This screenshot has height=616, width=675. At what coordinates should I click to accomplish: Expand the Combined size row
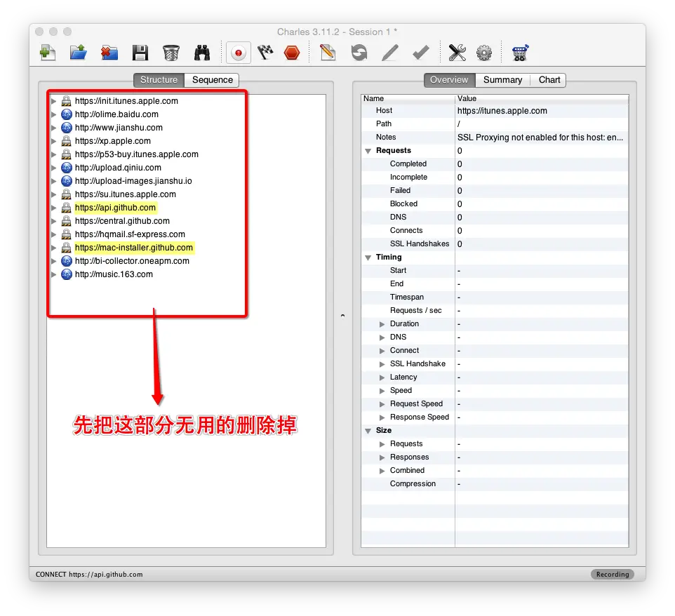coord(382,471)
